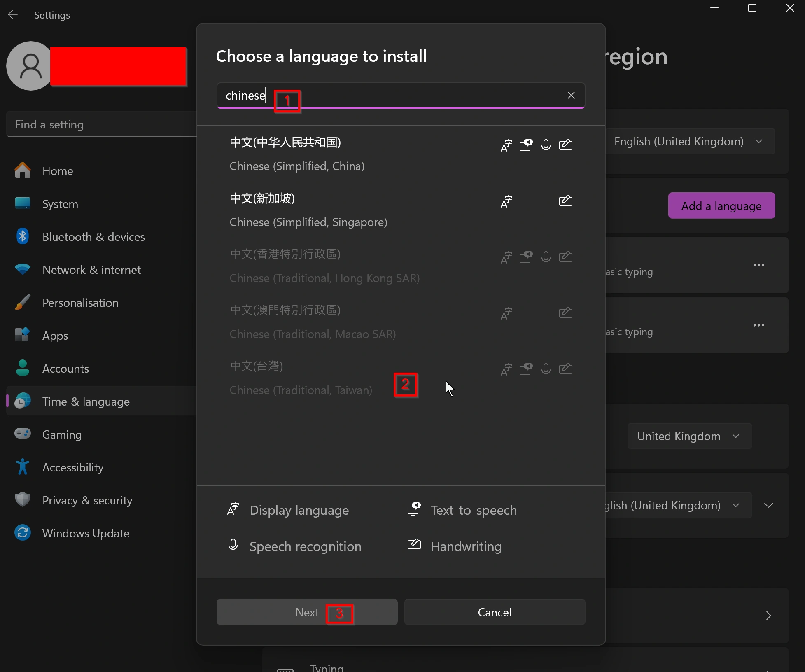The width and height of the screenshot is (805, 672).
Task: Click Speech recognition microphone icon in legend
Action: click(x=233, y=545)
